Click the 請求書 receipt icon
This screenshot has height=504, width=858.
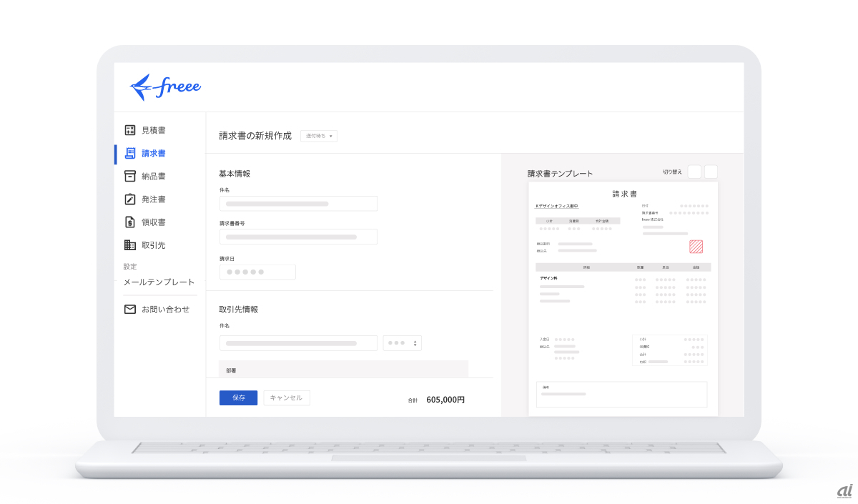coord(130,153)
